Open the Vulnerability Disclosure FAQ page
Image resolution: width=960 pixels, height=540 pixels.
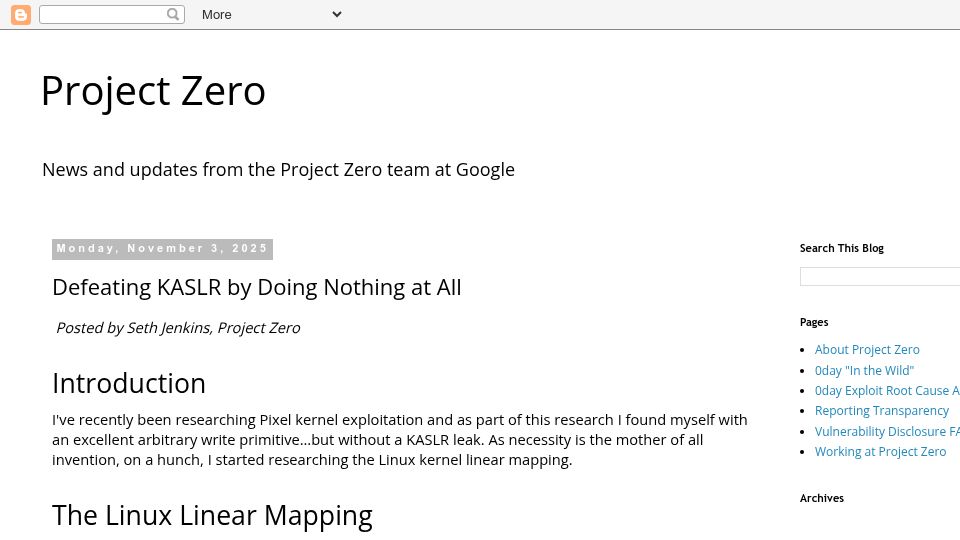(x=887, y=432)
